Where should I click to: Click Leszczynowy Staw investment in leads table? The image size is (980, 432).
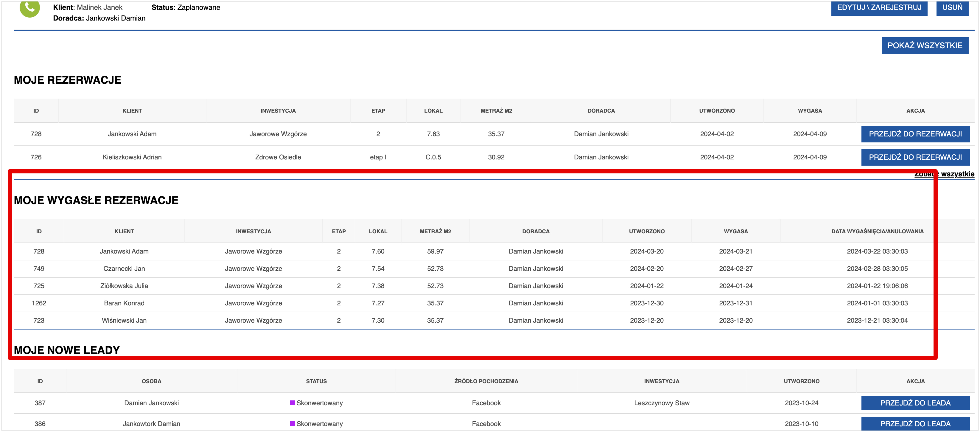pyautogui.click(x=661, y=403)
